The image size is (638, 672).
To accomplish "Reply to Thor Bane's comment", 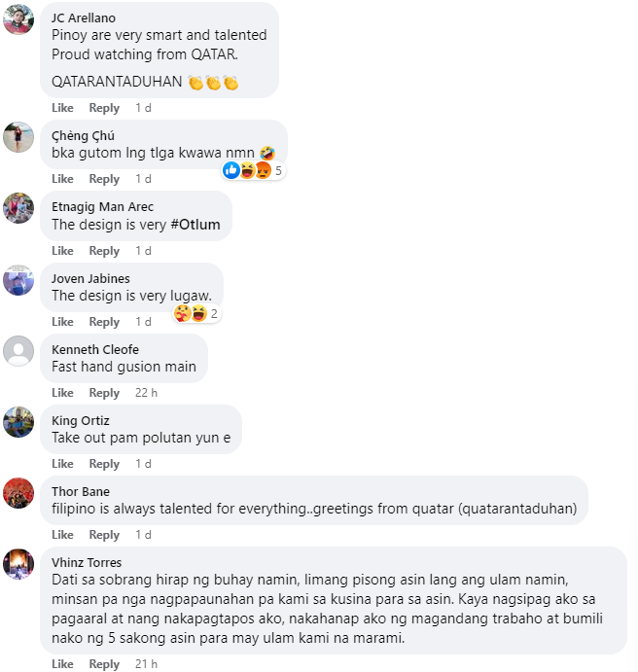I will click(x=104, y=535).
